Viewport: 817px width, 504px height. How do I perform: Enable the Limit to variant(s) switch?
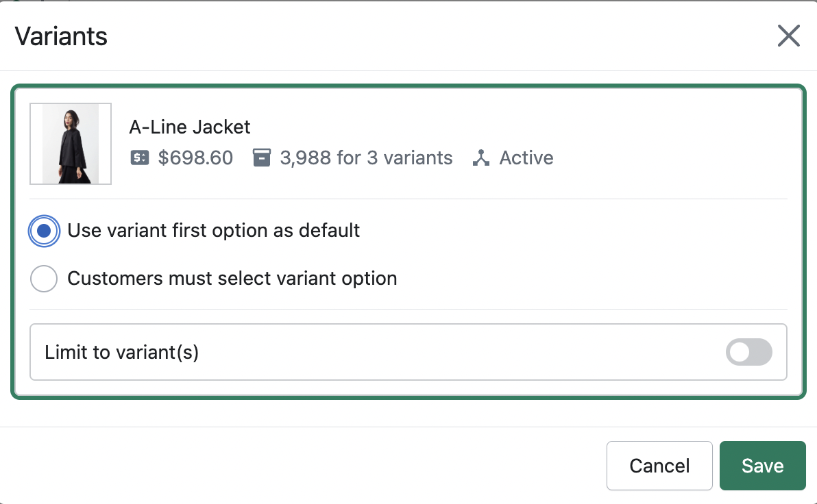[x=748, y=352]
